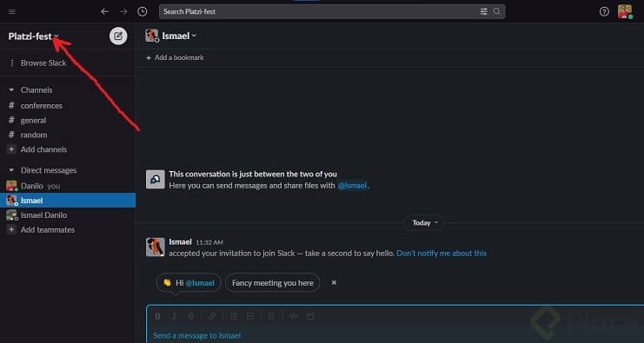Open the Platzi-fest workspace menu
This screenshot has width=644, height=343.
click(x=34, y=36)
